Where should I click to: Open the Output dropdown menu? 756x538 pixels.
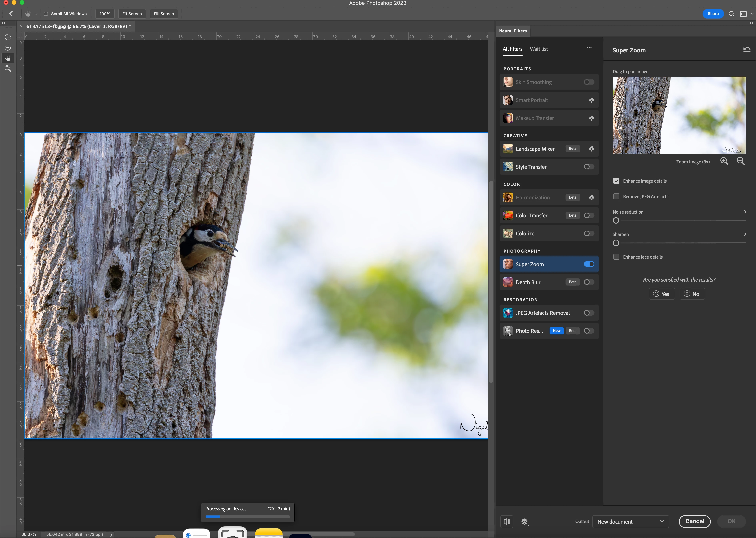tap(630, 521)
